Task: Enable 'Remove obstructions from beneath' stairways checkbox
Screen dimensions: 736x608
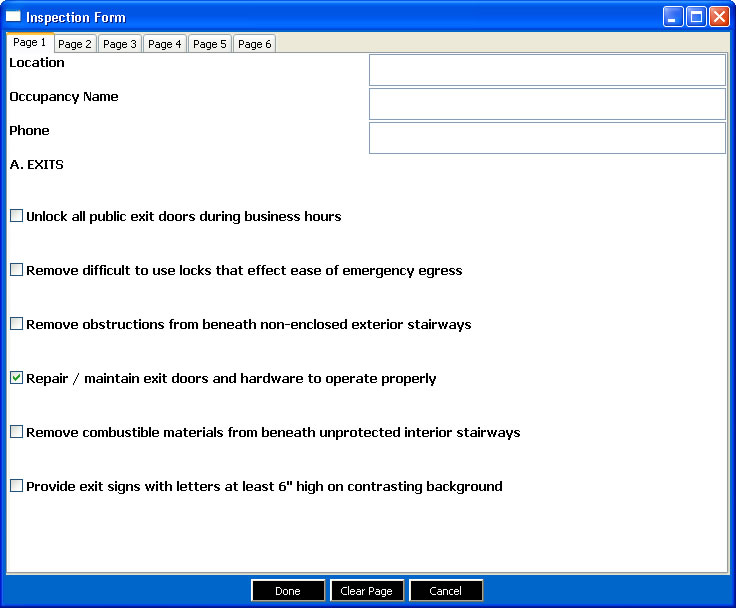Action: click(16, 324)
